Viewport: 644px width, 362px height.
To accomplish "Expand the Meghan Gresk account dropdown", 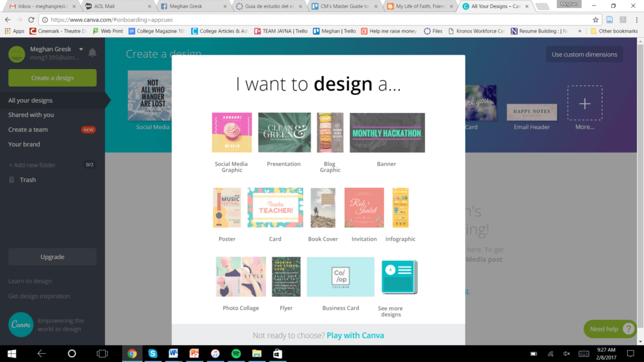I will tap(81, 49).
